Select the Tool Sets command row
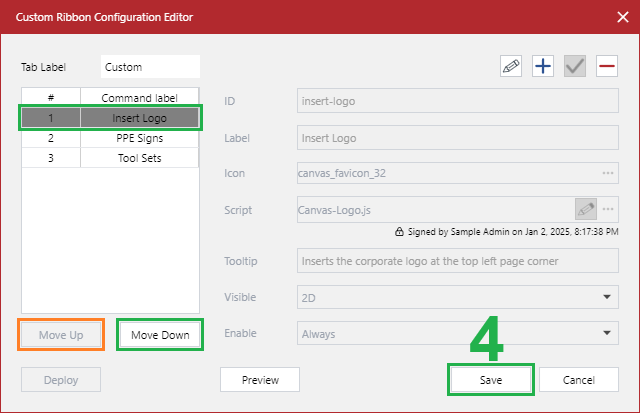 point(138,158)
